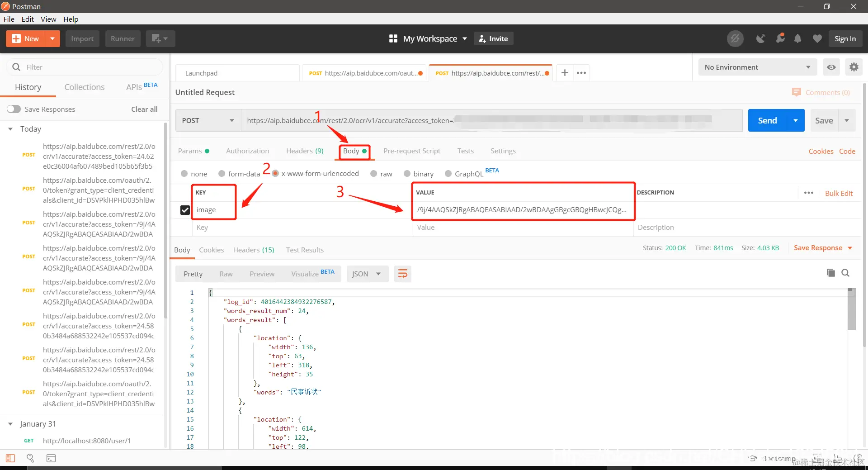868x470 pixels.
Task: Open the Cookies link
Action: pyautogui.click(x=821, y=152)
